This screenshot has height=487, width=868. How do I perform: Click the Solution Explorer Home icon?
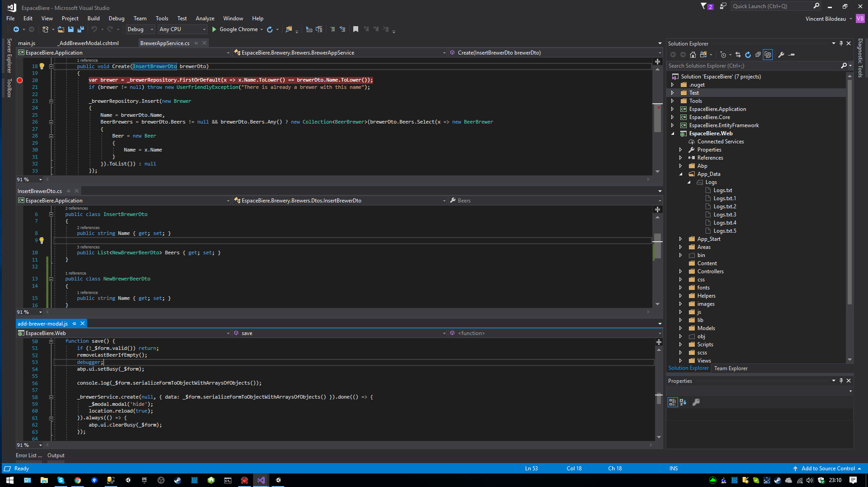coord(693,55)
